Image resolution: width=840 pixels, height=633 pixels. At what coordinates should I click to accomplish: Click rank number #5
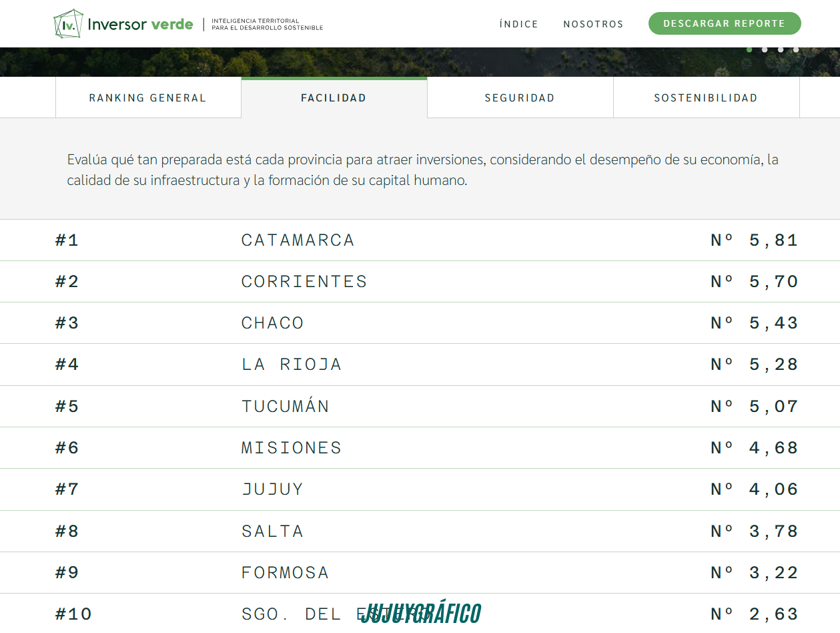click(x=67, y=406)
